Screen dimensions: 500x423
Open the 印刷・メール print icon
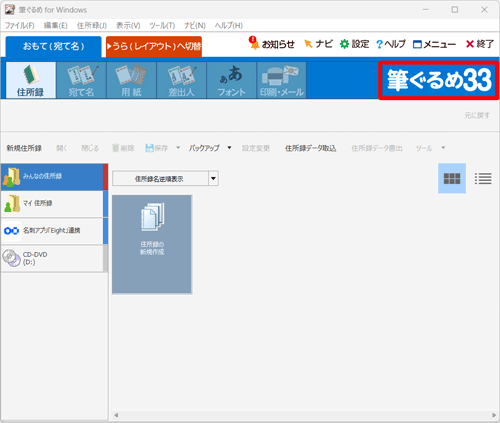tap(282, 80)
